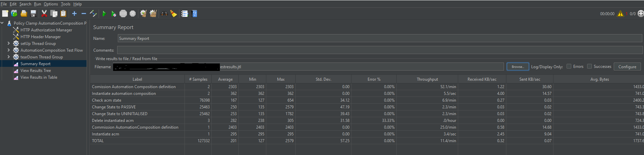The width and height of the screenshot is (644, 155).
Task: Click the test plan flask icon
Action: [x=9, y=23]
